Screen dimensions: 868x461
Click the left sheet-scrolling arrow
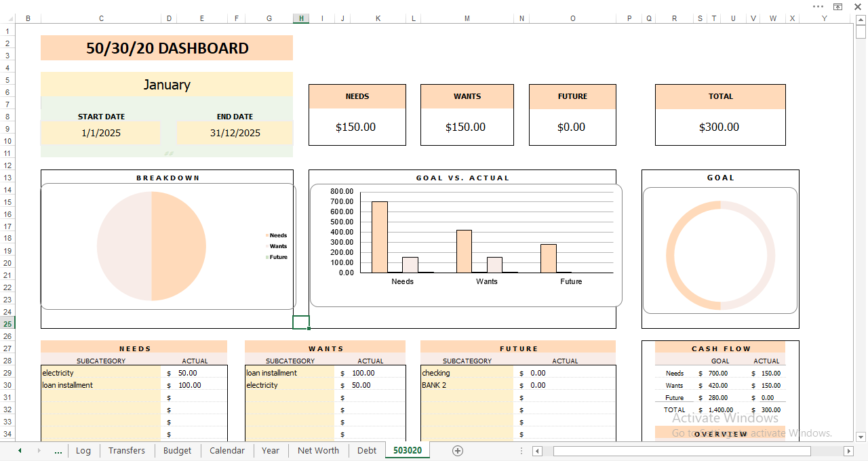[20, 450]
